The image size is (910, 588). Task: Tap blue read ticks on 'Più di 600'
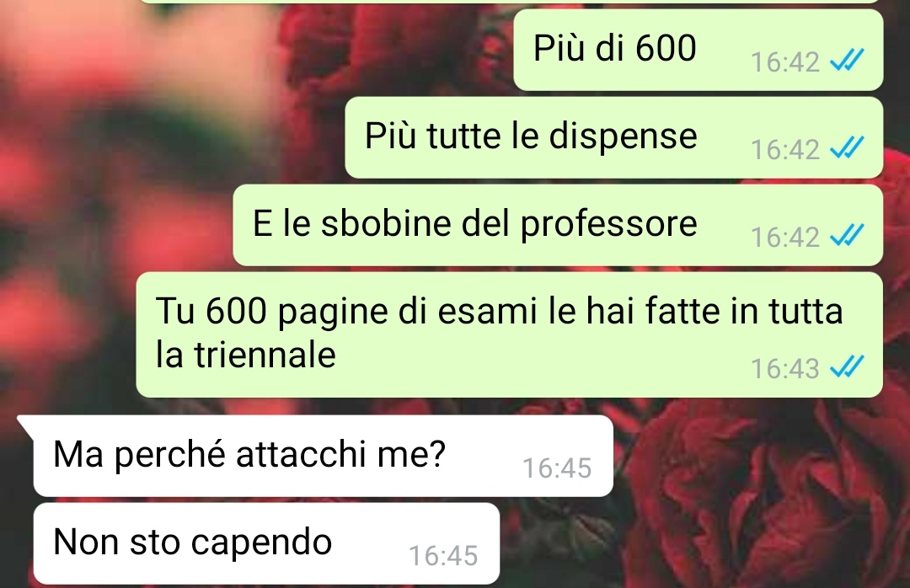[x=847, y=59]
